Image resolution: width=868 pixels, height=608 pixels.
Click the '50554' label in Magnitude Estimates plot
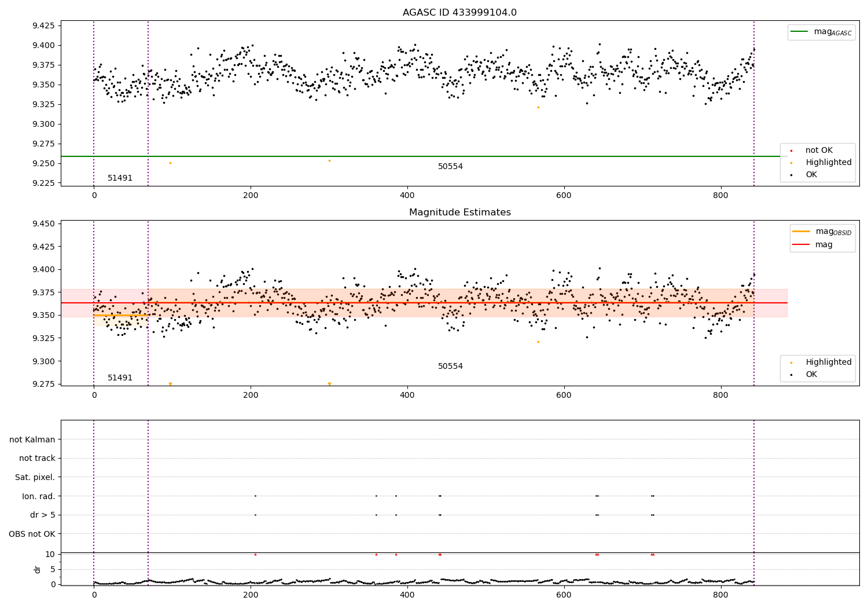tap(450, 367)
